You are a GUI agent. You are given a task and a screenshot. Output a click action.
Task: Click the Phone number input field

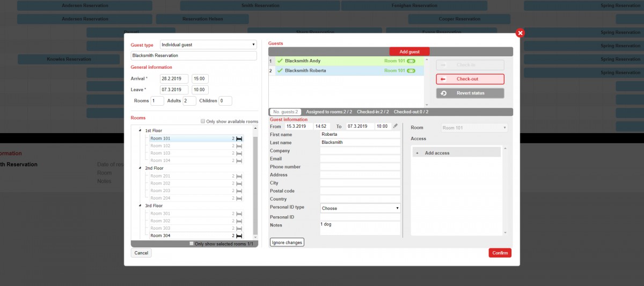(360, 167)
